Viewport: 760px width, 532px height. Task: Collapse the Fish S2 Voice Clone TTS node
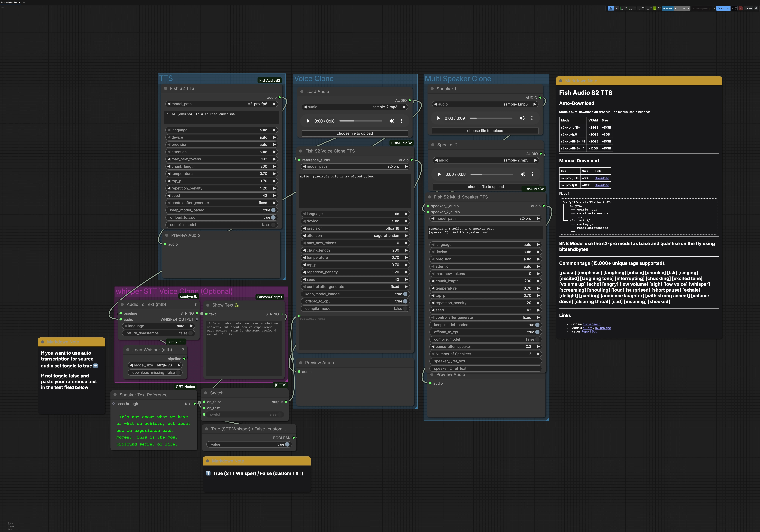pos(301,151)
